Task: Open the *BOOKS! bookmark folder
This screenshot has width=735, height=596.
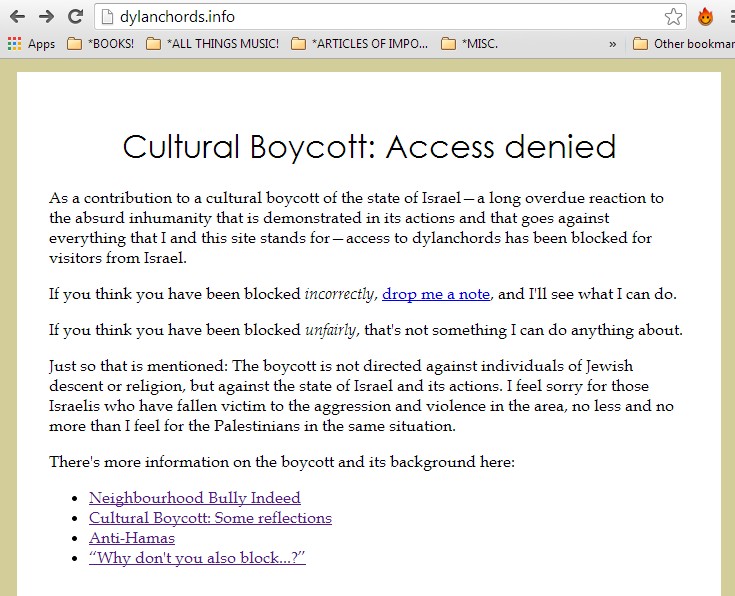Action: pos(100,44)
